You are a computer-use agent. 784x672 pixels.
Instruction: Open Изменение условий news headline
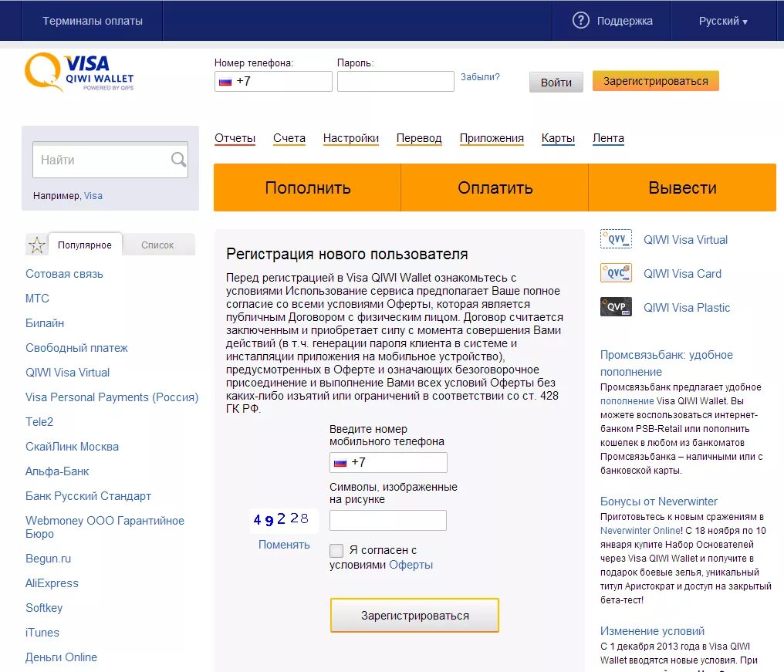pos(652,631)
